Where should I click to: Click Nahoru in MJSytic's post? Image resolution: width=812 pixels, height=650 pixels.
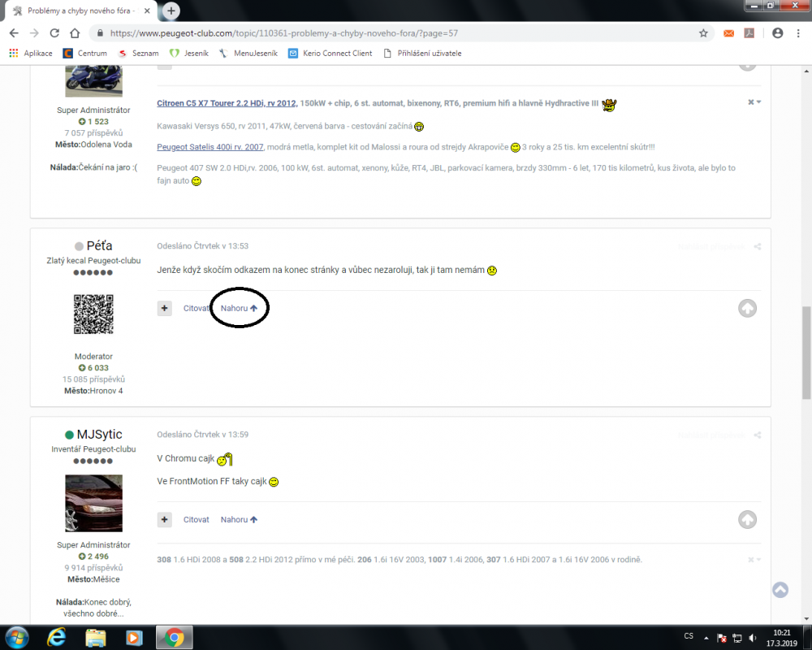[x=239, y=519]
